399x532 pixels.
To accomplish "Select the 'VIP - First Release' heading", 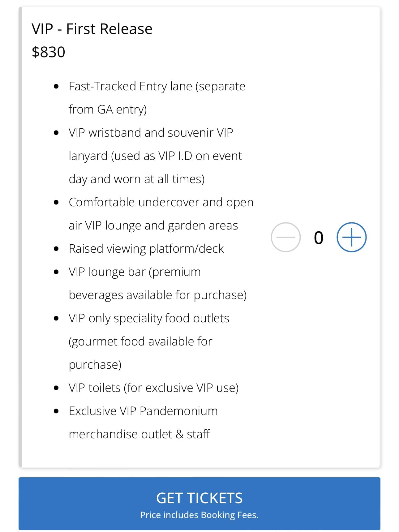I will tap(92, 29).
